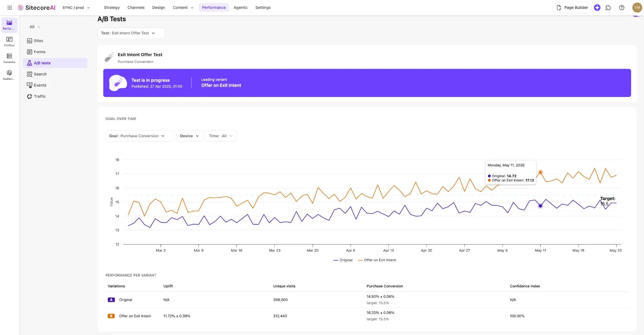
Task: Open the app launcher grid icon
Action: tap(10, 8)
